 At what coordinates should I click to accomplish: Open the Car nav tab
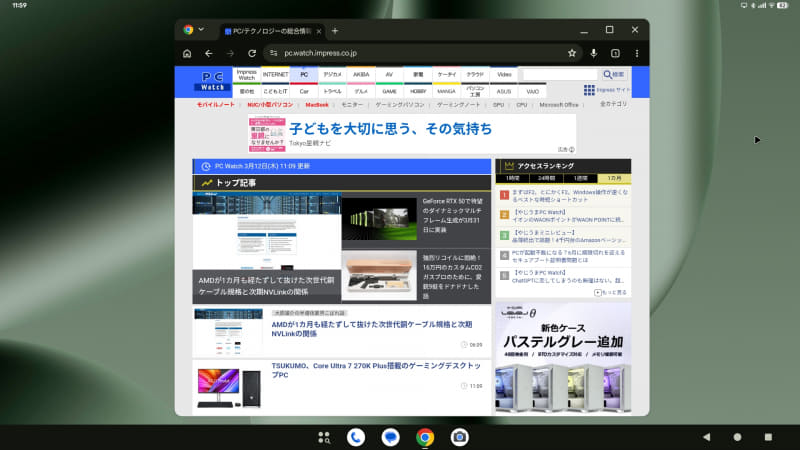click(304, 91)
